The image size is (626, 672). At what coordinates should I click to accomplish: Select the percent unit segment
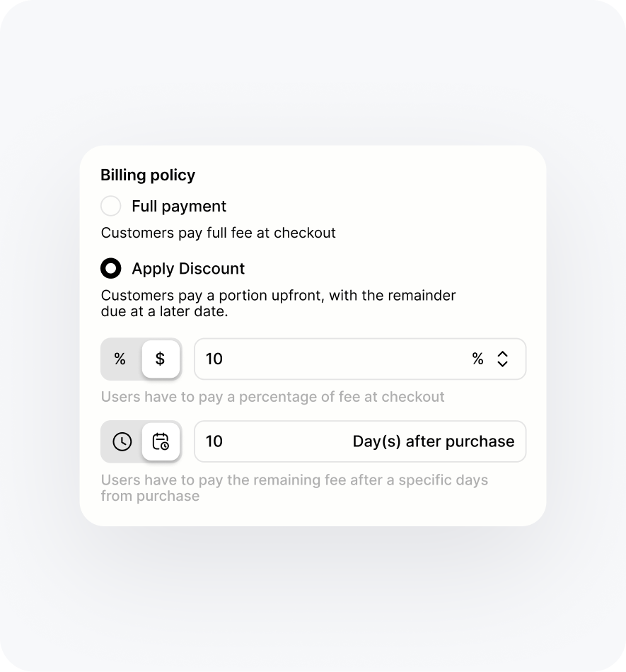pos(120,359)
